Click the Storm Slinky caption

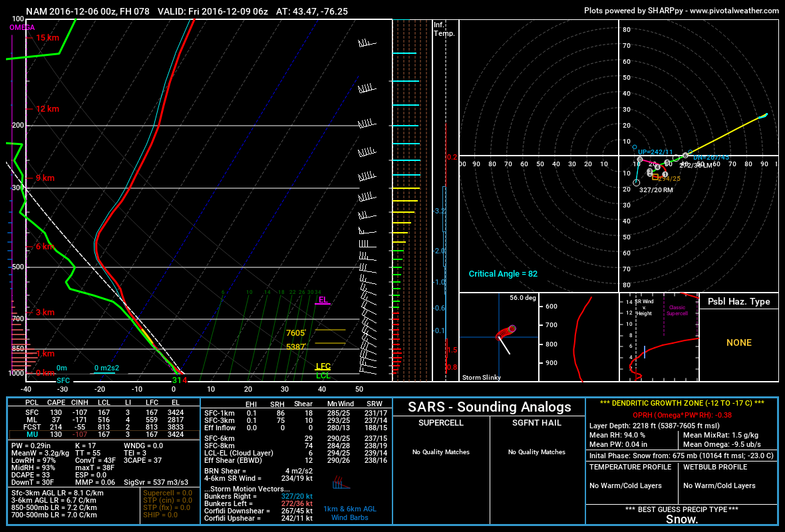point(481,377)
